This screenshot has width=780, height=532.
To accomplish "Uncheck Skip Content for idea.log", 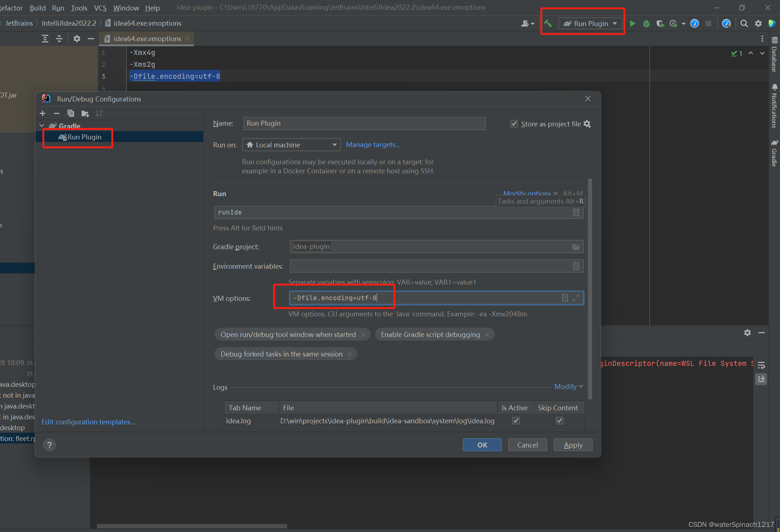I will (x=559, y=420).
